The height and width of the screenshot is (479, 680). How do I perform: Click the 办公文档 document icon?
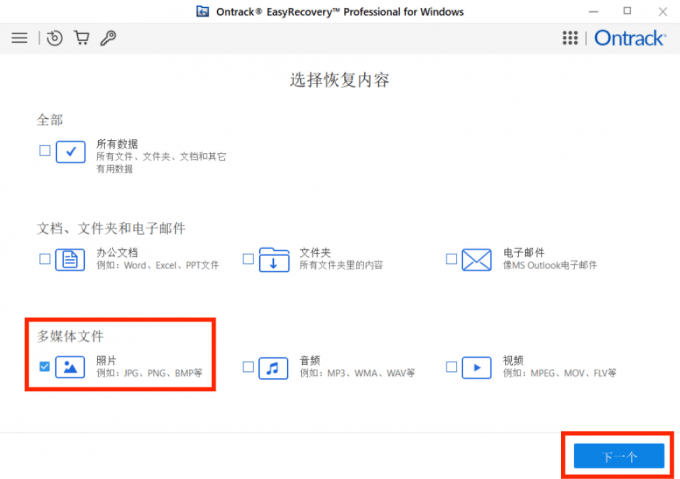[x=71, y=259]
